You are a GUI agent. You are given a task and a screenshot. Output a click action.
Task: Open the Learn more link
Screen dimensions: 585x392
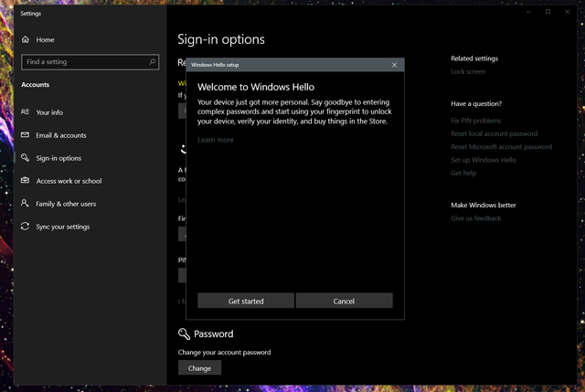click(x=216, y=140)
